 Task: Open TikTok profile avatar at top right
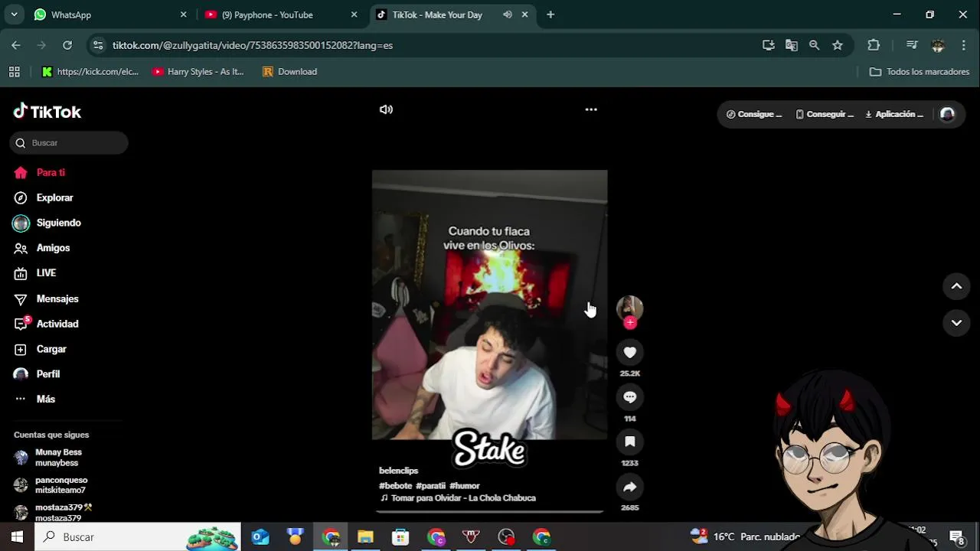click(x=947, y=114)
